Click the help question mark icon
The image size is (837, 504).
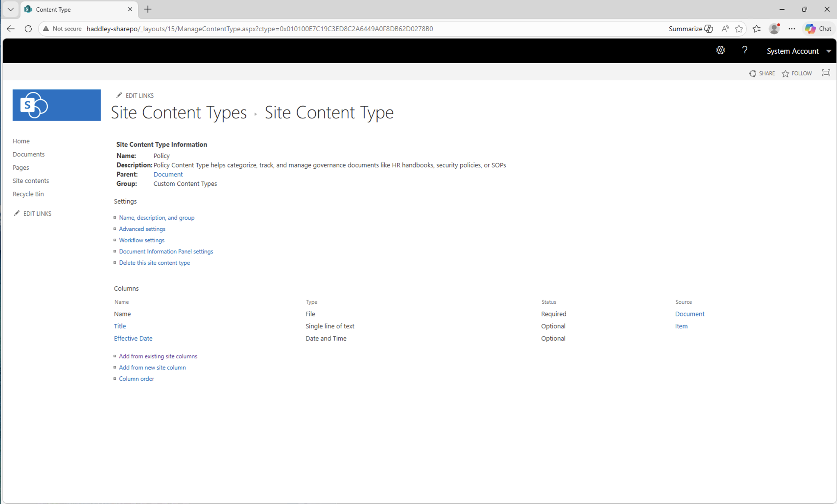pos(744,51)
